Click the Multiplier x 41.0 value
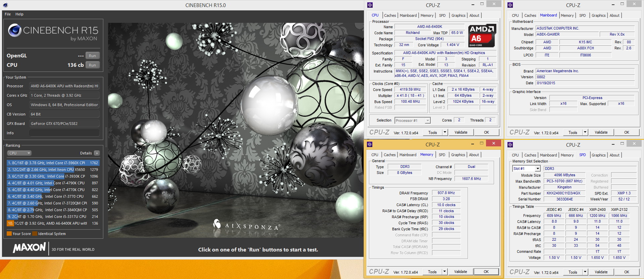 410,96
